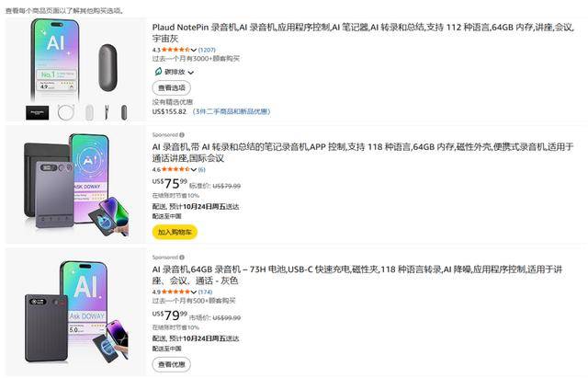The width and height of the screenshot is (588, 378).
Task: Open the (174) reviews count link
Action: 205,292
